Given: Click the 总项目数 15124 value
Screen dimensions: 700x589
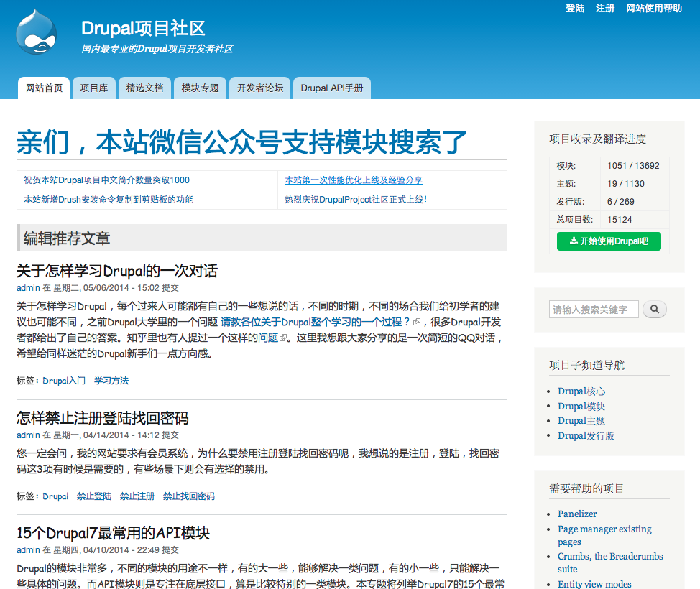Looking at the screenshot, I should pyautogui.click(x=620, y=220).
